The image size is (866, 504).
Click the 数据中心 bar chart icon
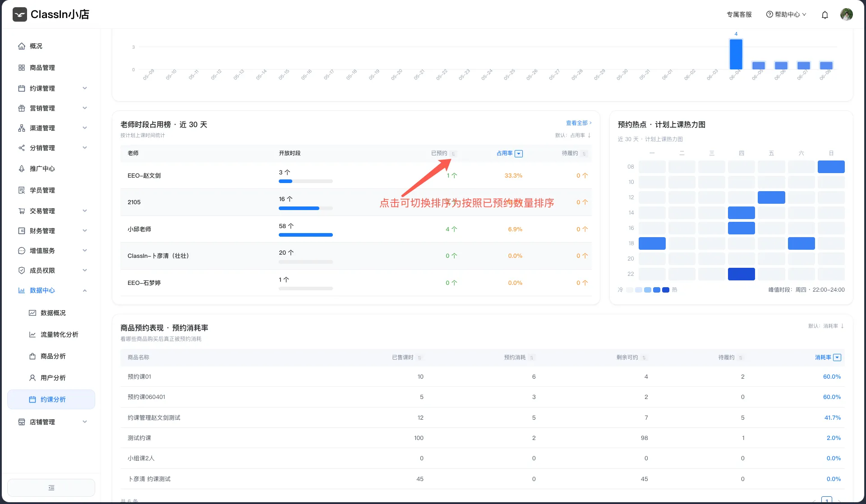(21, 290)
